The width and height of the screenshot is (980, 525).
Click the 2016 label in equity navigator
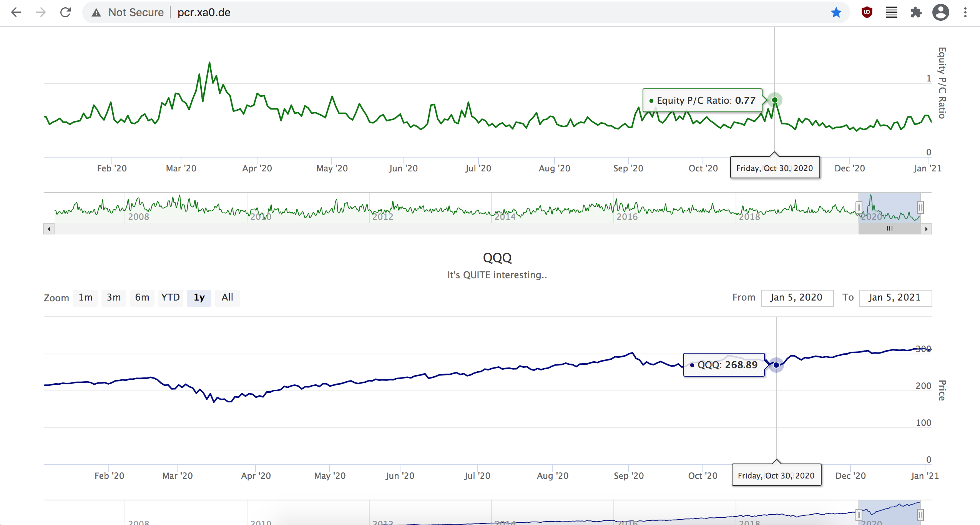[627, 217]
